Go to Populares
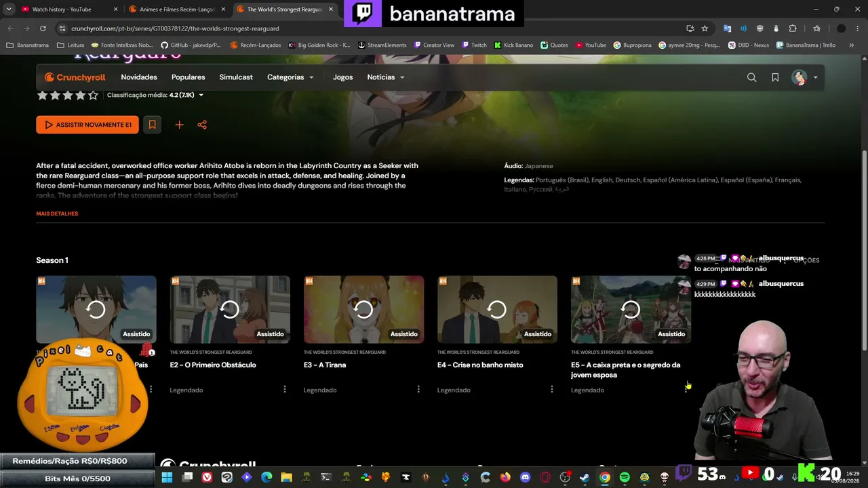868x488 pixels. coord(189,77)
